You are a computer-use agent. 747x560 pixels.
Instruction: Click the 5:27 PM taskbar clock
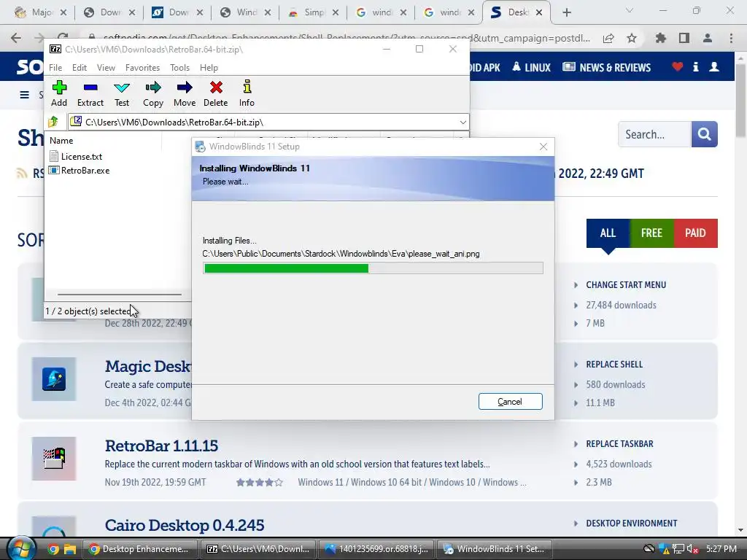721,549
